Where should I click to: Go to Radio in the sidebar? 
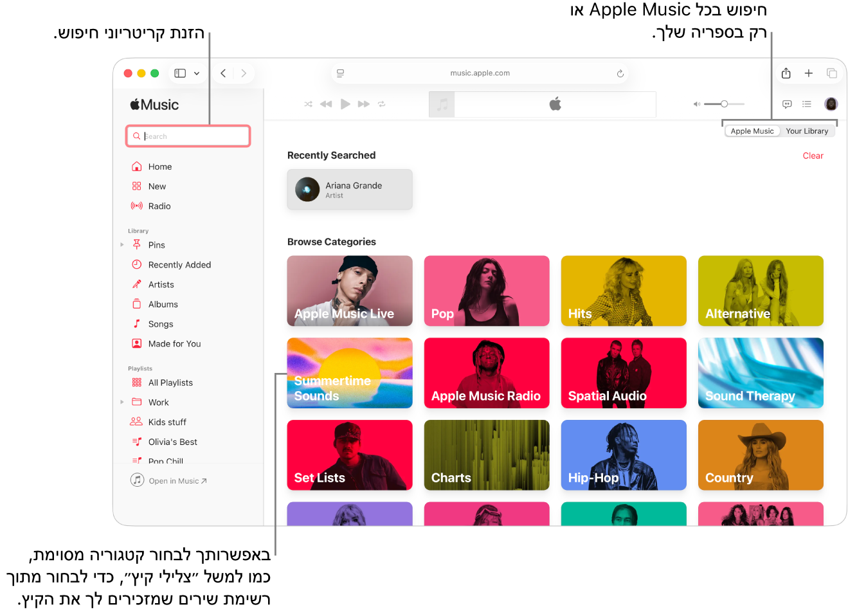click(x=159, y=206)
